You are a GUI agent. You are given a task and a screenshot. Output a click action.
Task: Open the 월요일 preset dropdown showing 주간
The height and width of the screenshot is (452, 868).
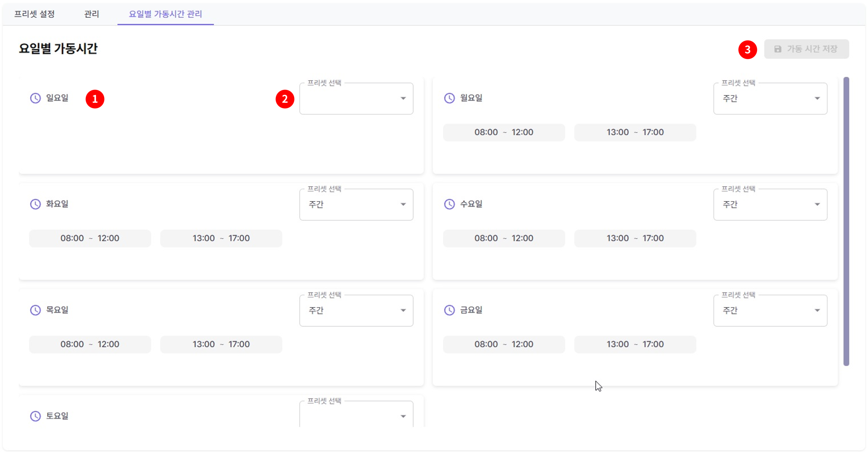tap(770, 99)
